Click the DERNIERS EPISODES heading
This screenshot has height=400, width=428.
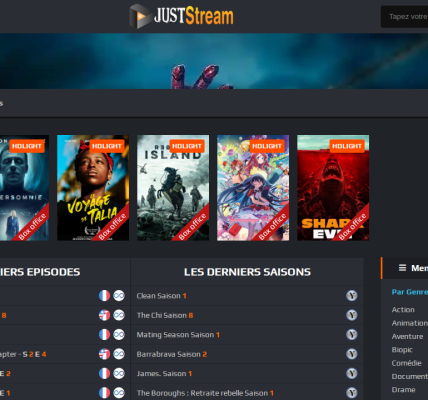point(40,272)
